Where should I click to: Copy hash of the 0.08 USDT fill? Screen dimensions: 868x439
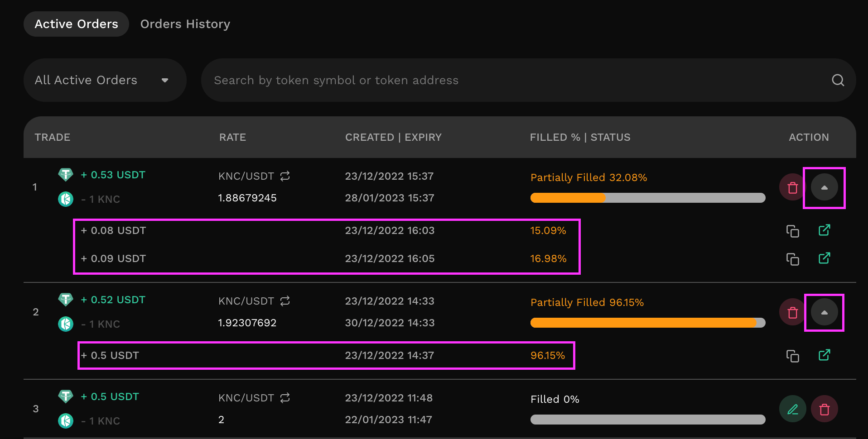pyautogui.click(x=792, y=231)
